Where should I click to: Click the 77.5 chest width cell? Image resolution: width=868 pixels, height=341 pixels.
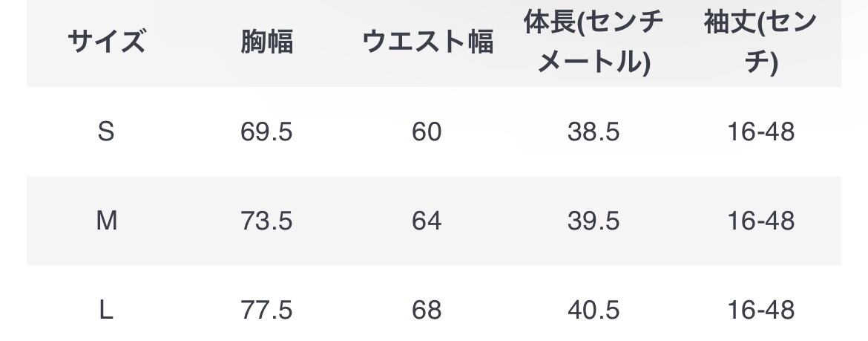(266, 310)
